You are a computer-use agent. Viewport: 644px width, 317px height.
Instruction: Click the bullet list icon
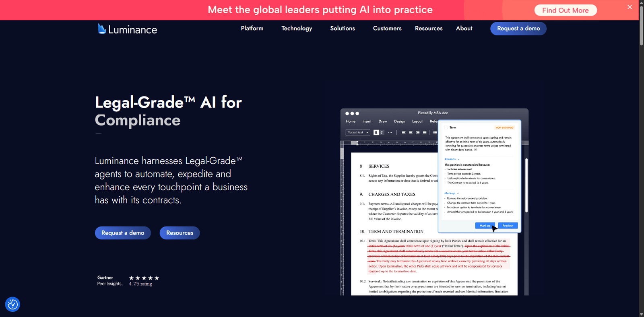[435, 132]
